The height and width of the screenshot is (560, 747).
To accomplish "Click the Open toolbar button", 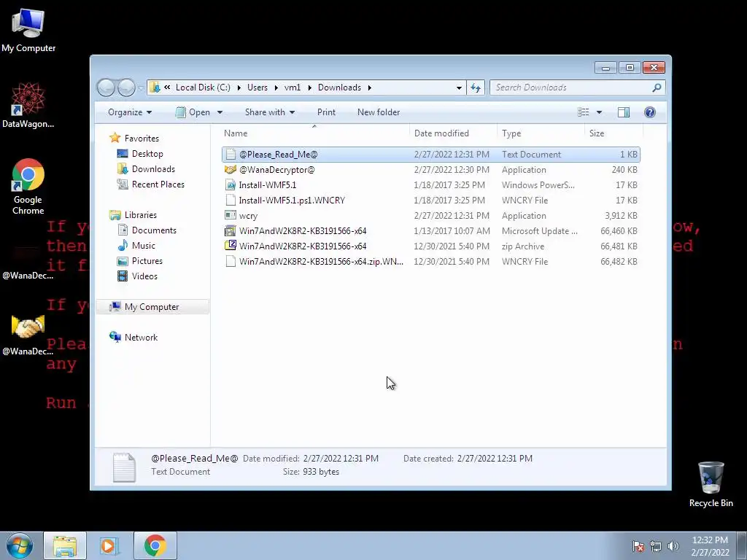I will 193,112.
